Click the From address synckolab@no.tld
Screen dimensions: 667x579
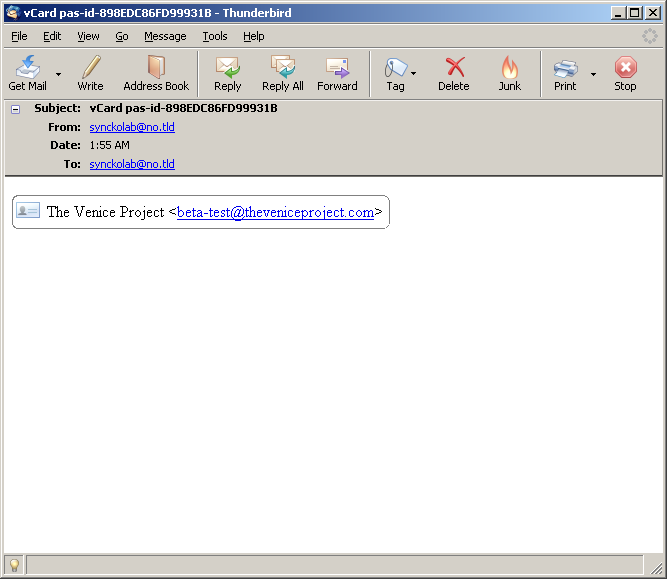click(132, 127)
